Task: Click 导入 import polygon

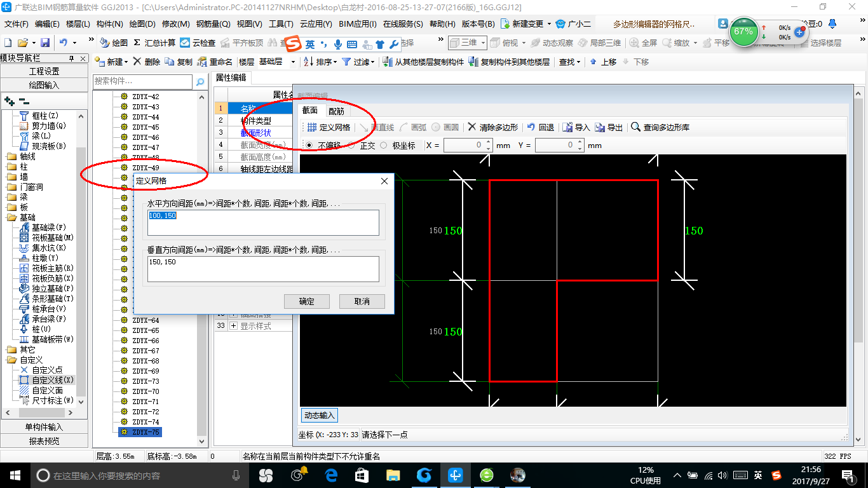Action: pos(577,127)
